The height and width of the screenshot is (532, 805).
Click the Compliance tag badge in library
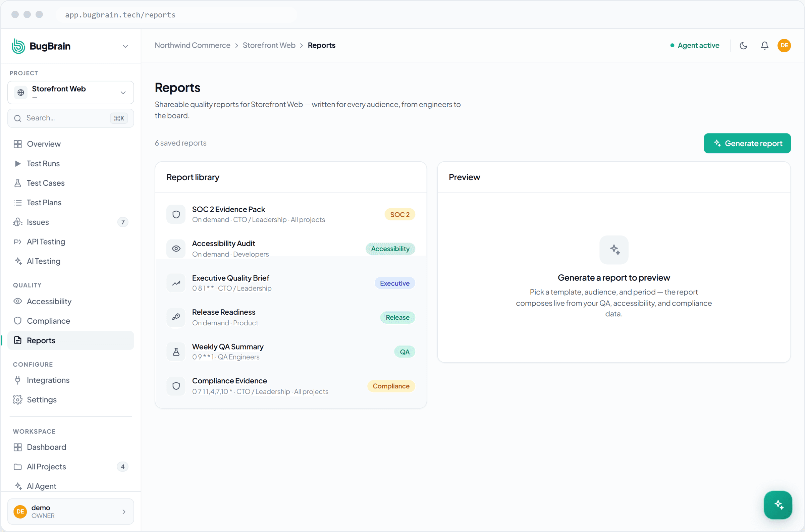[391, 386]
